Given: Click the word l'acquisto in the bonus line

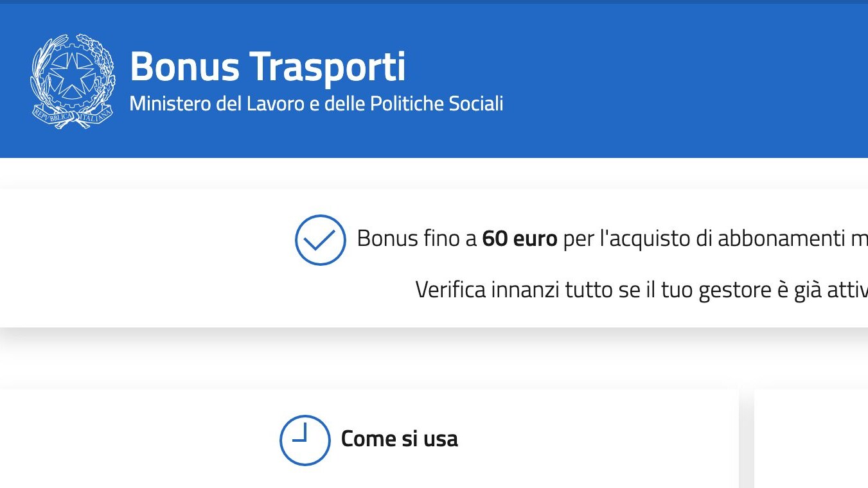Looking at the screenshot, I should (650, 239).
